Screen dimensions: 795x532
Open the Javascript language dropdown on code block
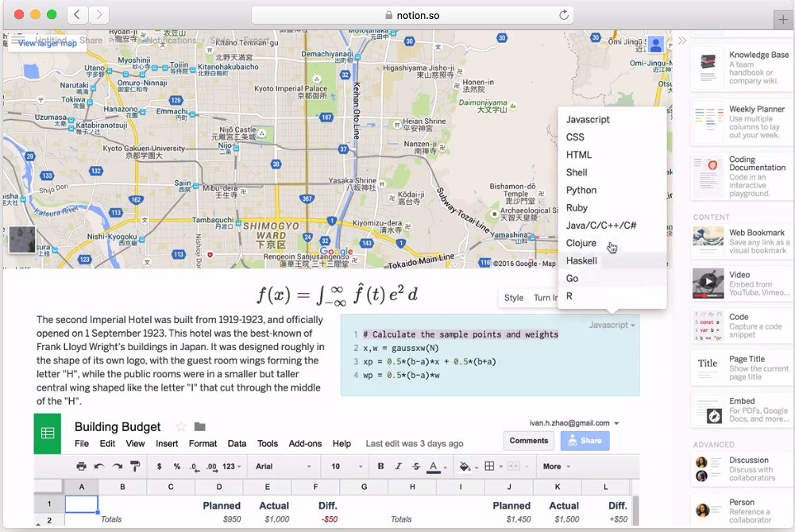point(612,325)
